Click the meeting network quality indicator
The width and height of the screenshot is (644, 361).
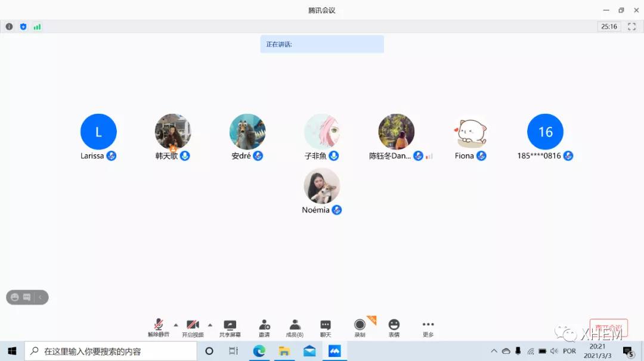pos(36,26)
